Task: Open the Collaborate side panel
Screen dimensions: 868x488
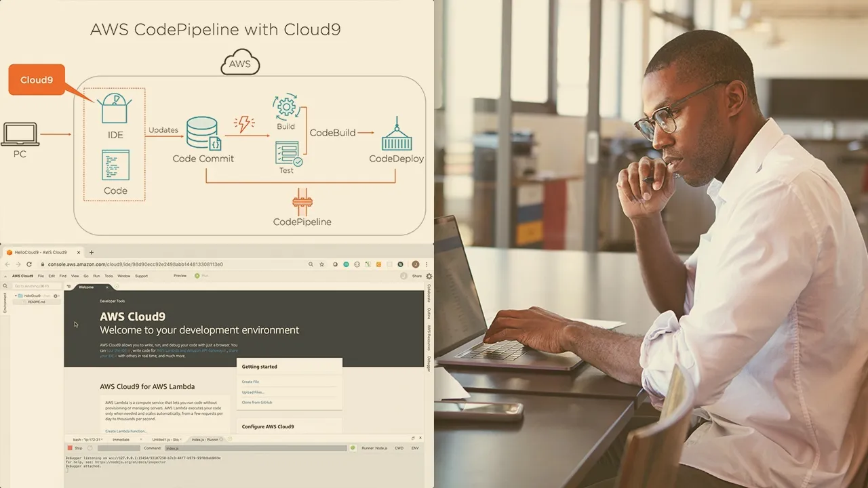Action: click(429, 293)
